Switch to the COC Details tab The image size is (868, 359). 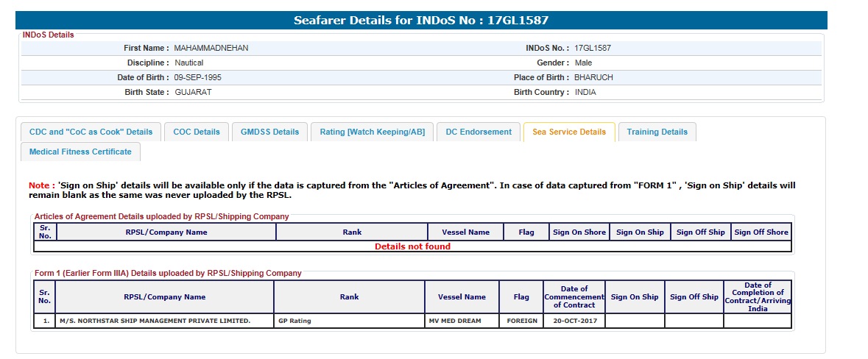[197, 132]
